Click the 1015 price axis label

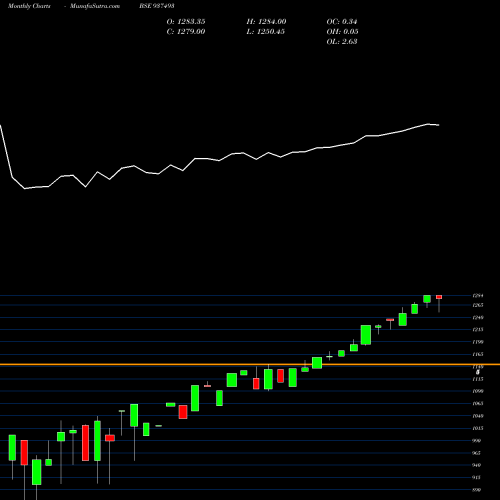[478, 428]
